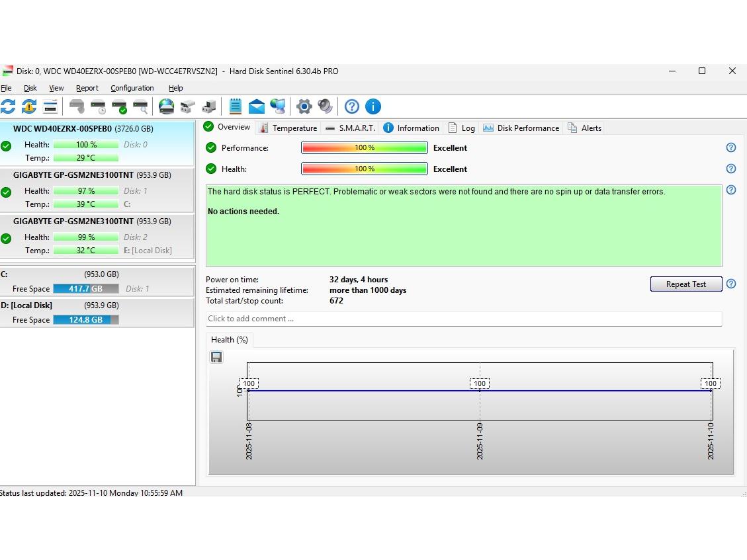Click the save icon on Health graph
Image resolution: width=747 pixels, height=560 pixels.
click(x=216, y=357)
